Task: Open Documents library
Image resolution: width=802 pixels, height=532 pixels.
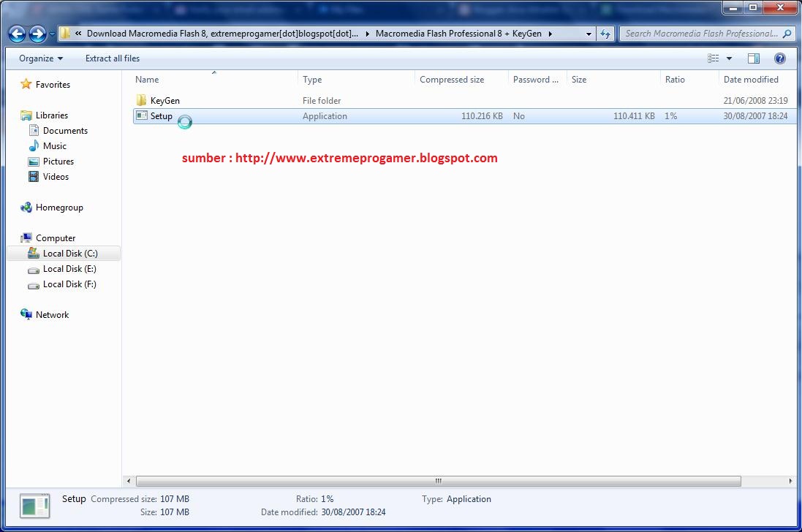Action: [x=65, y=131]
